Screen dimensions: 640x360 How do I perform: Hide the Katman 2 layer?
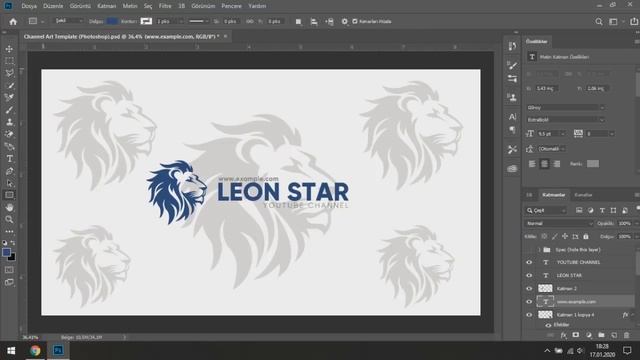529,289
